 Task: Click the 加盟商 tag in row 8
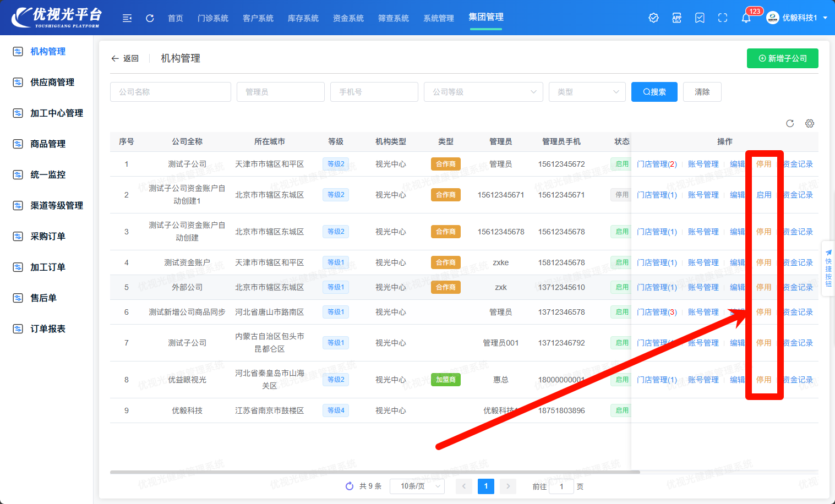point(446,380)
